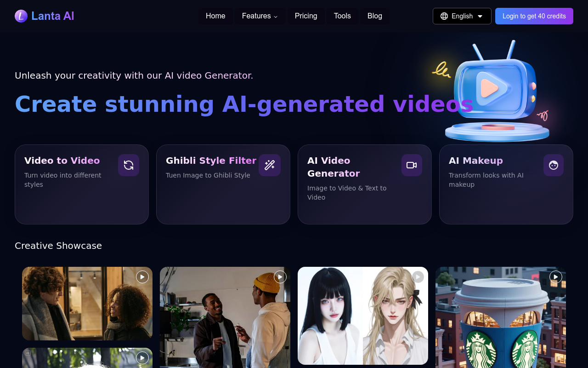
Task: Open the Video to Video card title
Action: pyautogui.click(x=62, y=161)
